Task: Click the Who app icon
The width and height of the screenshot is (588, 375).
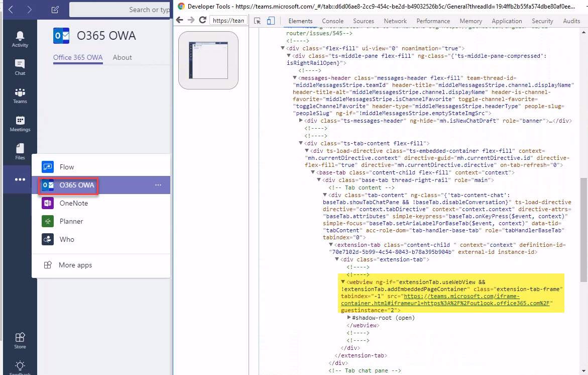Action: tap(48, 239)
